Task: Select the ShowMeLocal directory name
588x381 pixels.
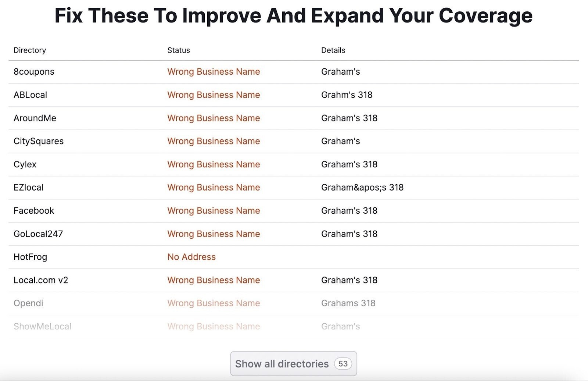Action: (42, 326)
